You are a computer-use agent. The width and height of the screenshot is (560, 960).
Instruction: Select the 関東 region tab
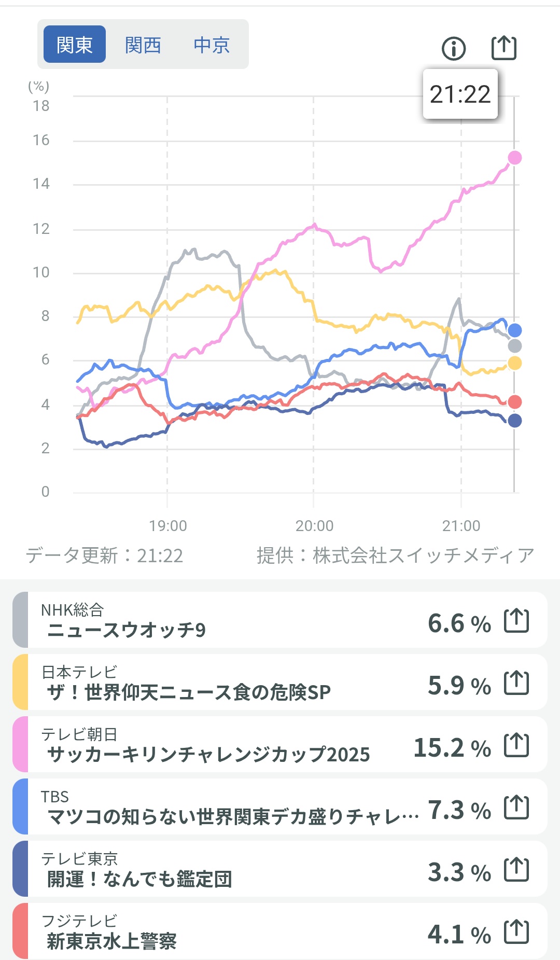click(75, 45)
